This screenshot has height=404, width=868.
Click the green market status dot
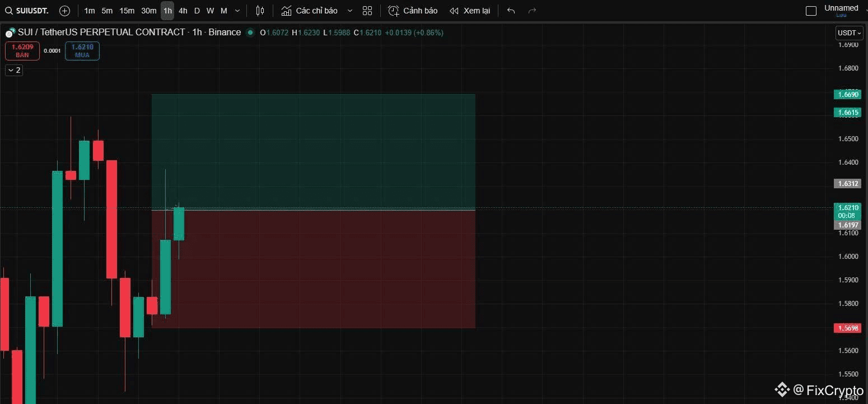[250, 32]
